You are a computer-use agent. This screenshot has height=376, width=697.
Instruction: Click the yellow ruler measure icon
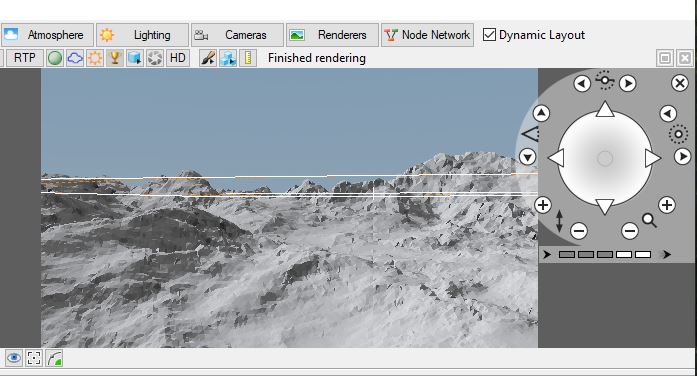[x=248, y=58]
